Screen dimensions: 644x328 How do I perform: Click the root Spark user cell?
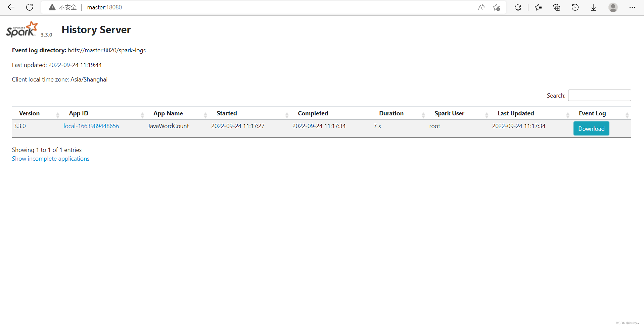click(x=435, y=126)
